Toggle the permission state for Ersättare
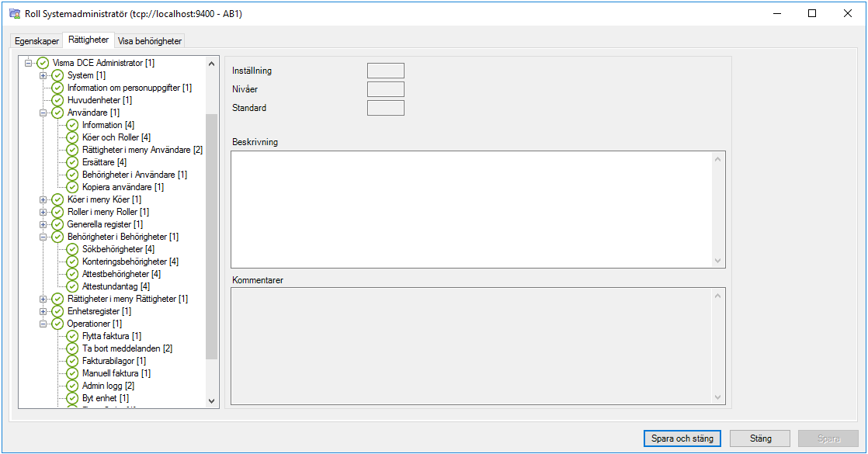868x454 pixels. tap(71, 161)
